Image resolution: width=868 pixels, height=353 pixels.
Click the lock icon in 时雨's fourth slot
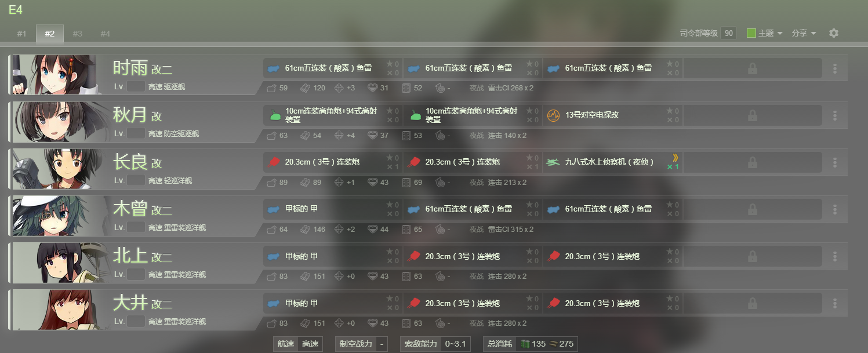pyautogui.click(x=752, y=68)
